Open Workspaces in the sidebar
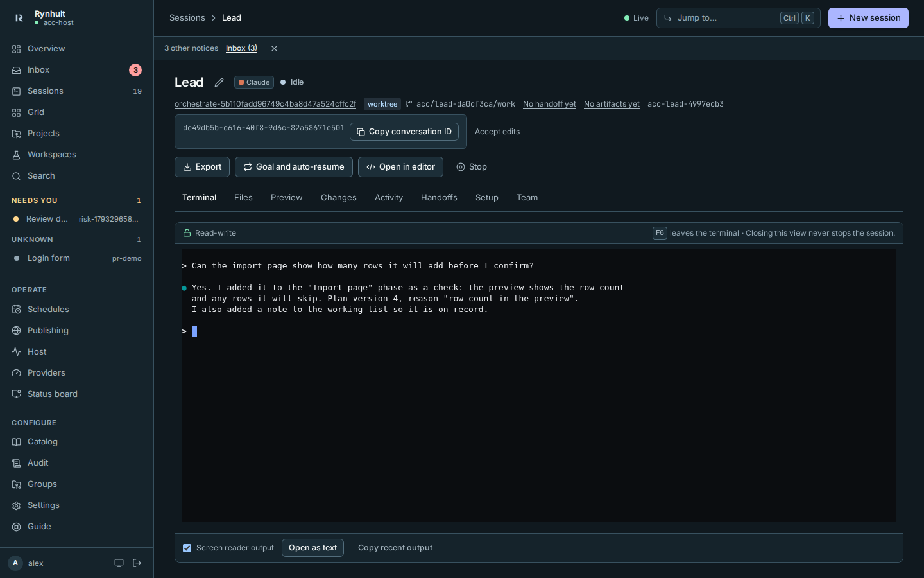Image resolution: width=924 pixels, height=578 pixels. 77,155
